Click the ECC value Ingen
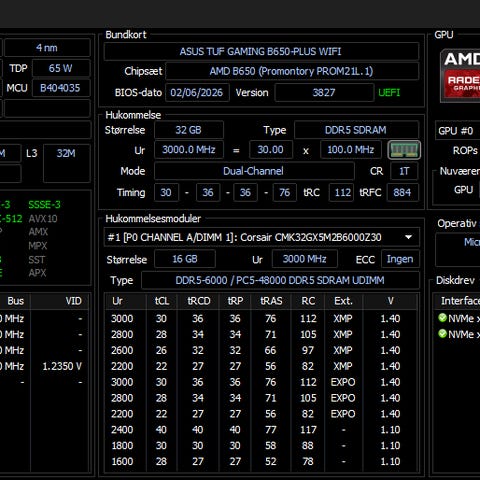 (x=400, y=259)
